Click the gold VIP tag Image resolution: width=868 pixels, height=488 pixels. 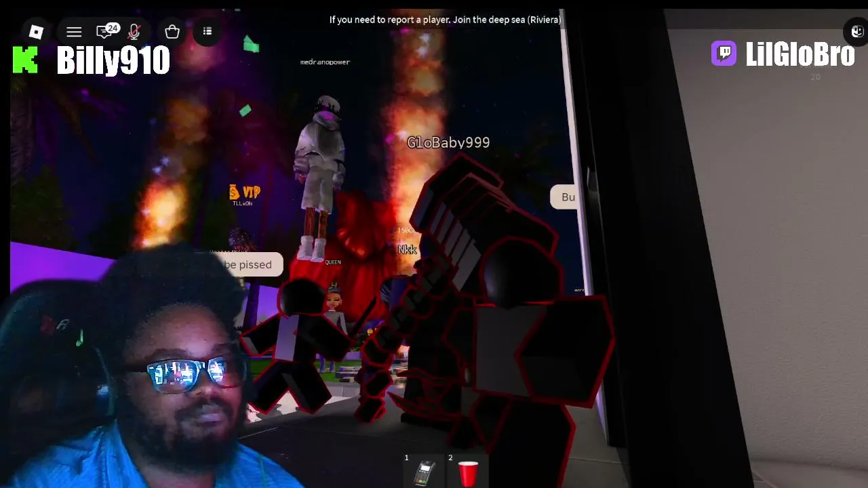click(x=245, y=192)
